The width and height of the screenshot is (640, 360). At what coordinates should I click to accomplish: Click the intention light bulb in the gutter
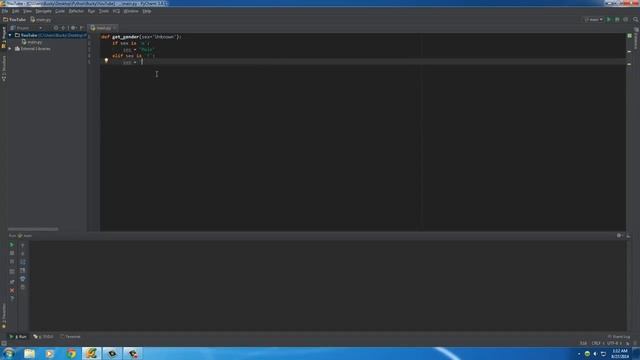[x=106, y=61]
